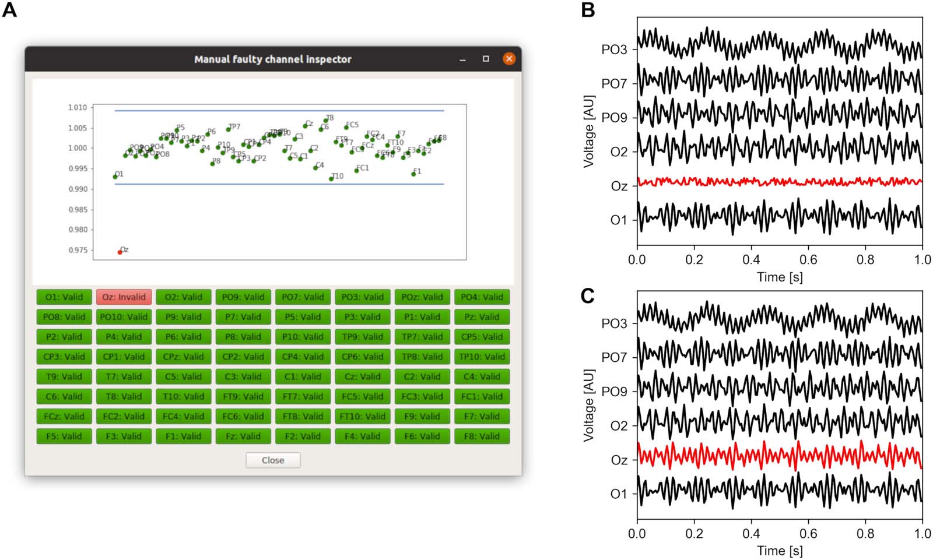The image size is (933, 560).
Task: Select the F7: Valid button
Action: [482, 416]
